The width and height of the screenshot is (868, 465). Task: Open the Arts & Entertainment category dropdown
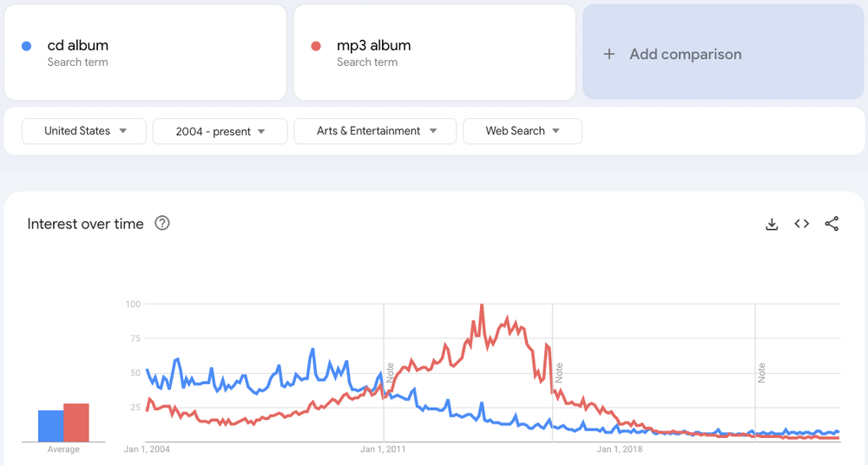coord(375,131)
